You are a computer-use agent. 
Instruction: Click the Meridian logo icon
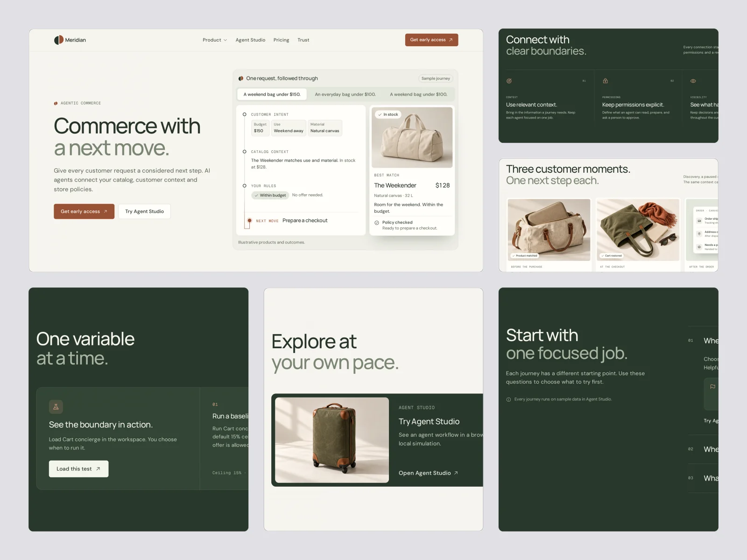point(58,40)
